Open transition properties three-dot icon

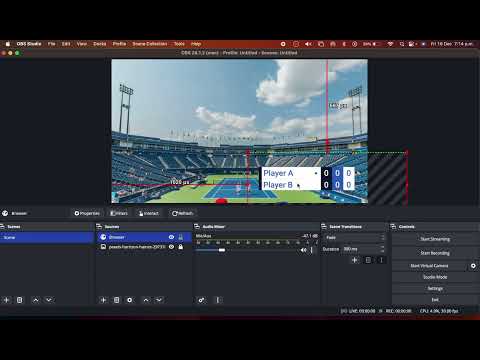381,260
